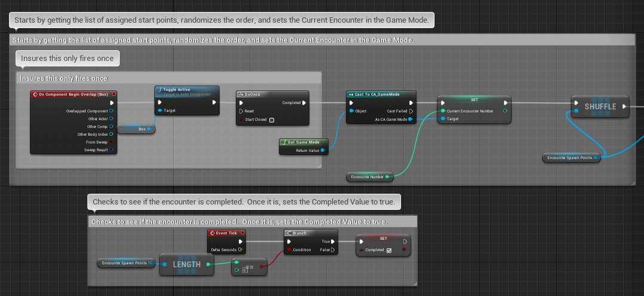Click the True exec pin on Branch
Viewport: 644px width, 296px height.
(333, 242)
